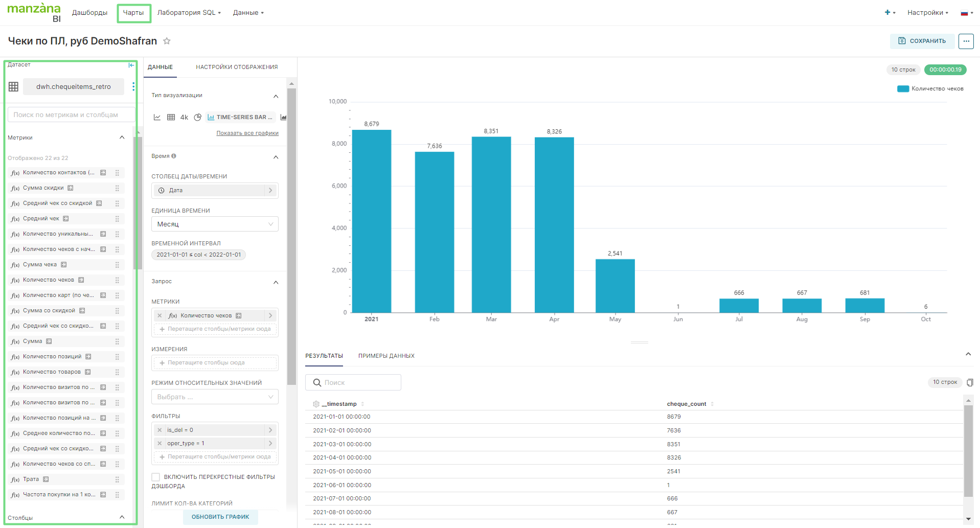This screenshot has width=980, height=528.
Task: Choose the pie chart visualization icon
Action: 198,118
